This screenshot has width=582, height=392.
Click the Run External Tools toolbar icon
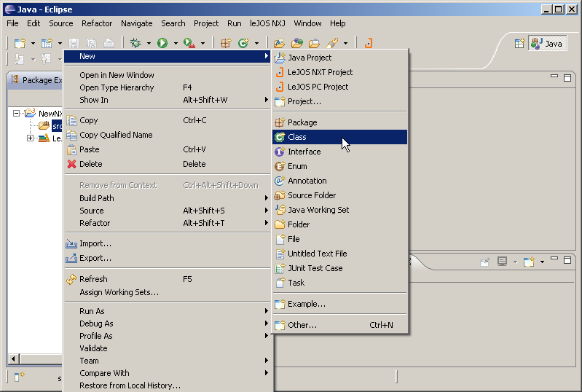pyautogui.click(x=189, y=43)
